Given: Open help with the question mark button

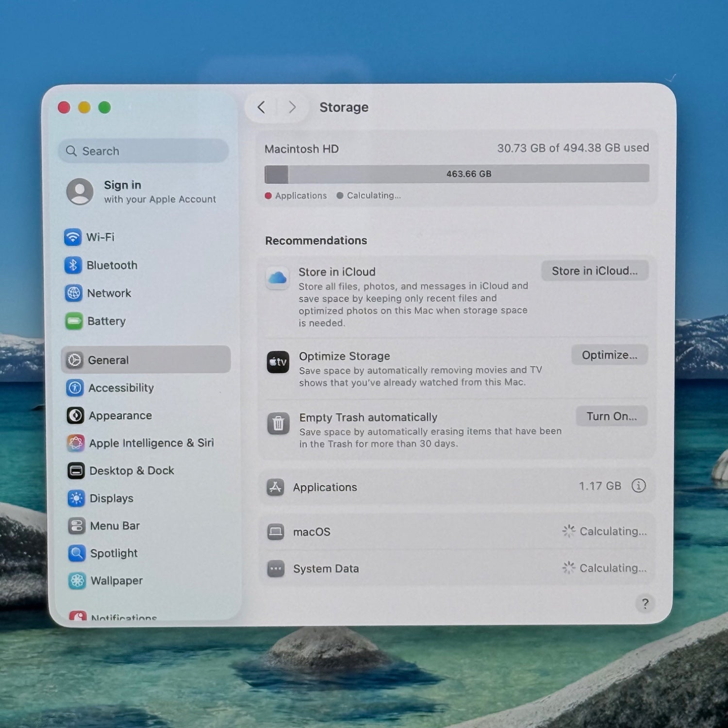Looking at the screenshot, I should [x=645, y=603].
